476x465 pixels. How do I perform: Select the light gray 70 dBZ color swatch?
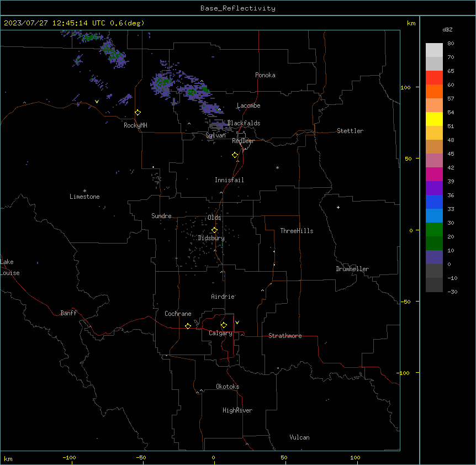(434, 50)
